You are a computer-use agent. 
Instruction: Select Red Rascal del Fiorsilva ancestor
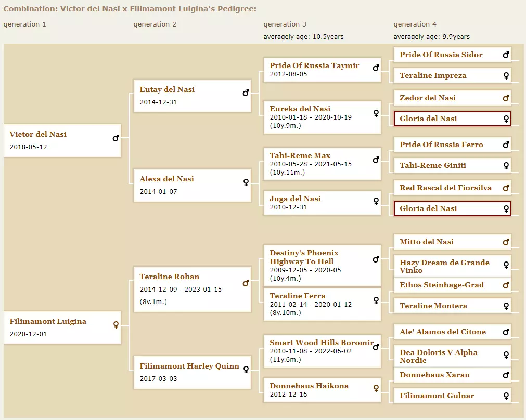coord(445,188)
